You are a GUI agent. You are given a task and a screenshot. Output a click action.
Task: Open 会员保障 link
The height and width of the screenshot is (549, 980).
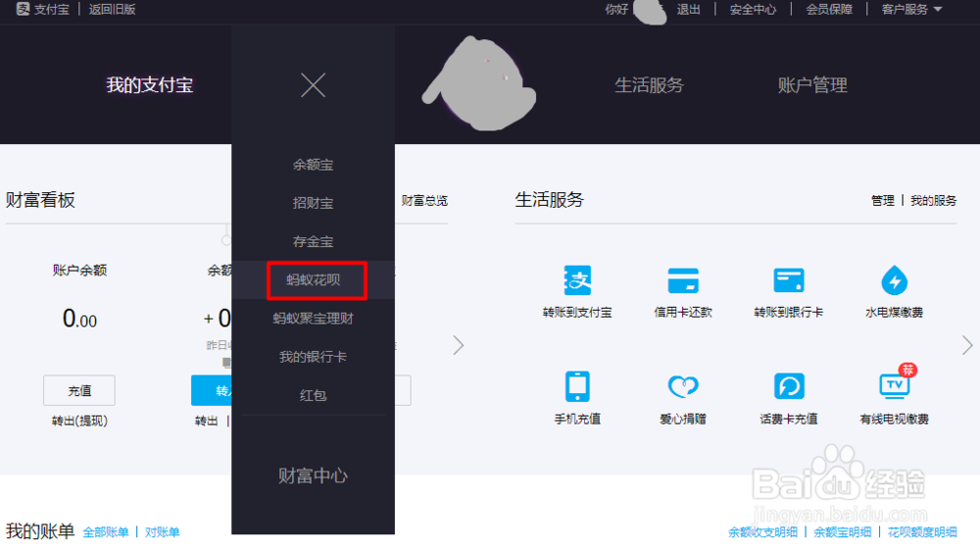(x=829, y=10)
